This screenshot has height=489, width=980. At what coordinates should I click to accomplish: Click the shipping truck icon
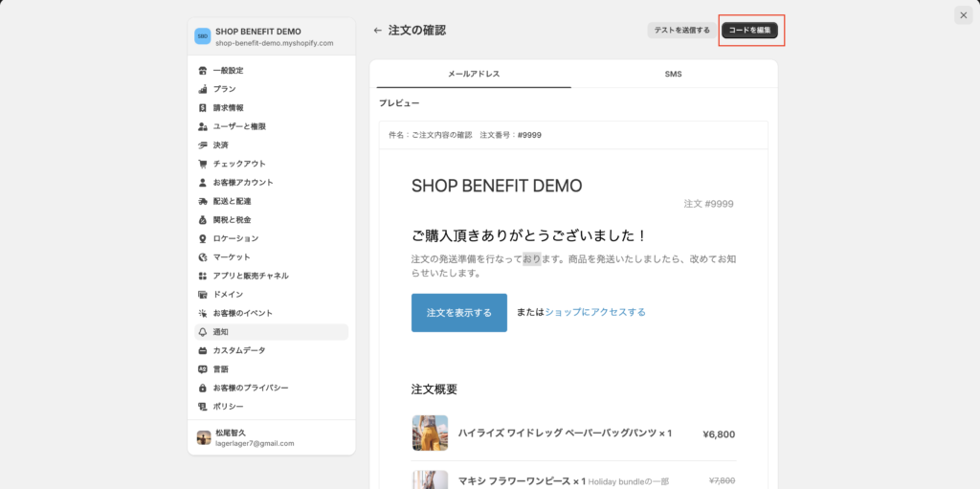point(203,201)
